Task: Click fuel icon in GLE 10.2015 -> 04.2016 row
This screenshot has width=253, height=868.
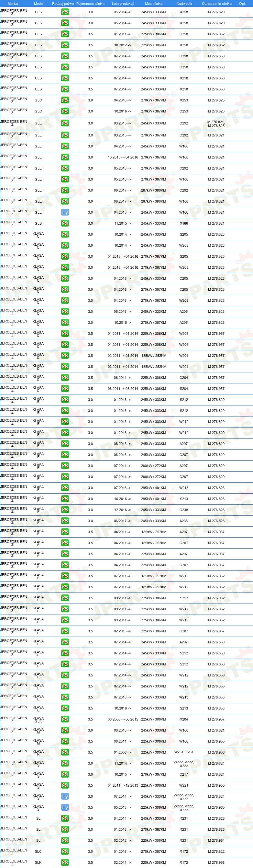Action: point(65,157)
